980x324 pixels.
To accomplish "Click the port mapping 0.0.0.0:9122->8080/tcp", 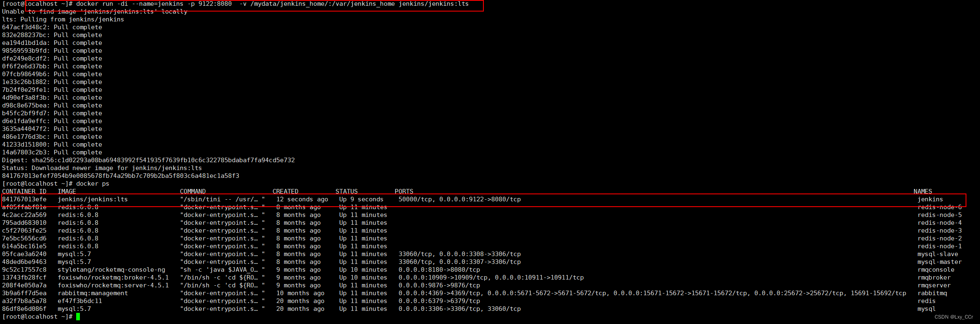I will pyautogui.click(x=480, y=199).
